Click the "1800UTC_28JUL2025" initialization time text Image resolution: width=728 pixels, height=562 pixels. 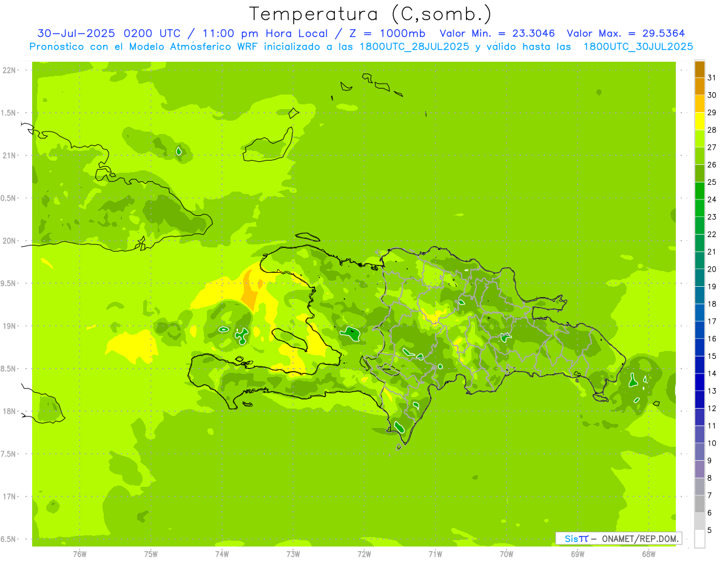tap(414, 46)
